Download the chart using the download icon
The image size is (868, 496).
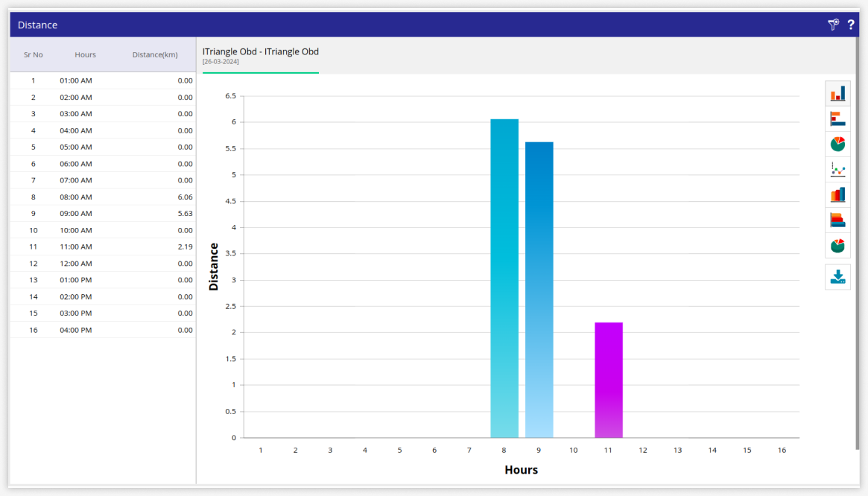837,277
